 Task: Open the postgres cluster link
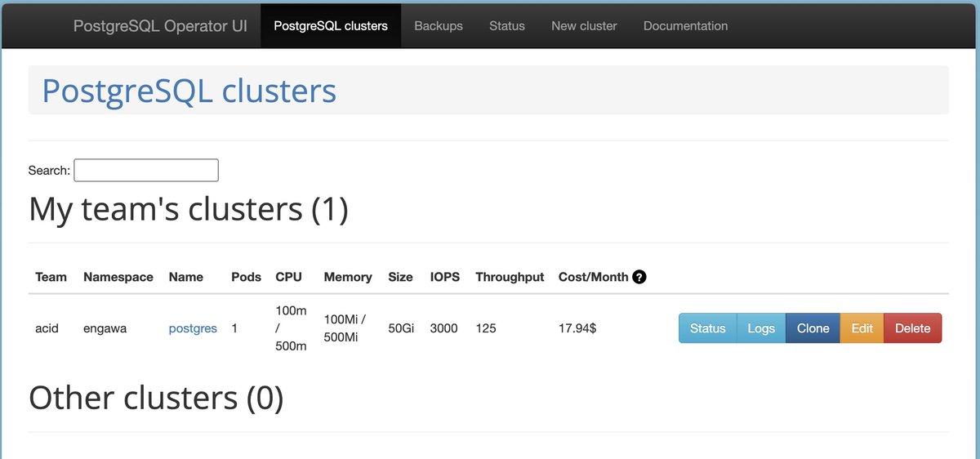pos(193,328)
